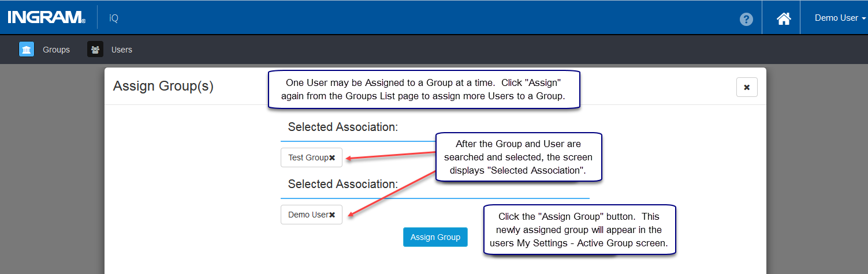Open the Users menu item

coord(122,50)
